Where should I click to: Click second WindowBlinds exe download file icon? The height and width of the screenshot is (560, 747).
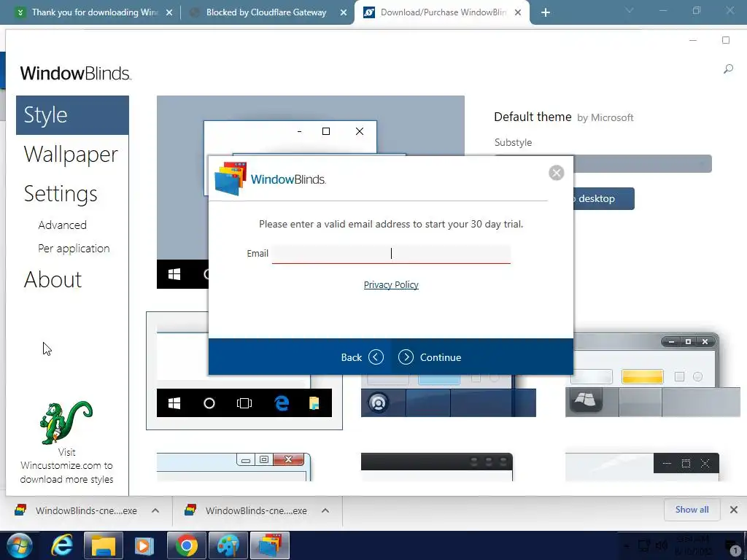190,510
